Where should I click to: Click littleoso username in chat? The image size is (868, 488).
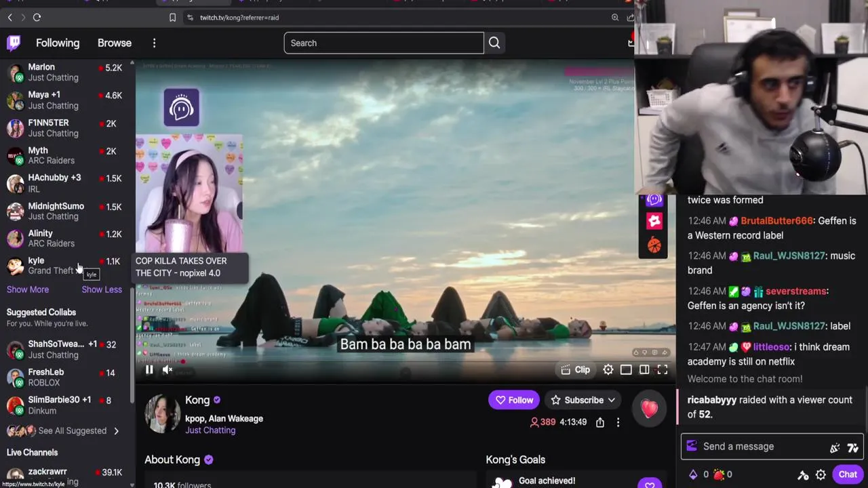pos(772,347)
